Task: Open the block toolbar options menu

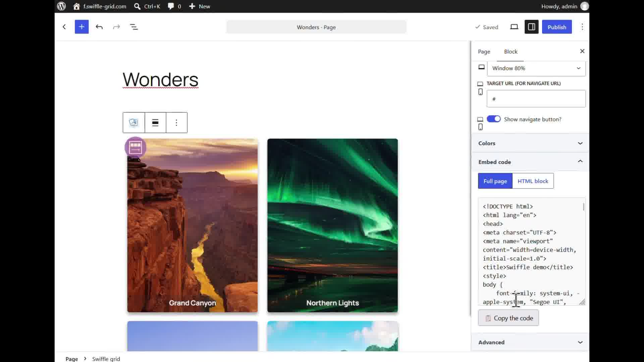Action: tap(176, 123)
